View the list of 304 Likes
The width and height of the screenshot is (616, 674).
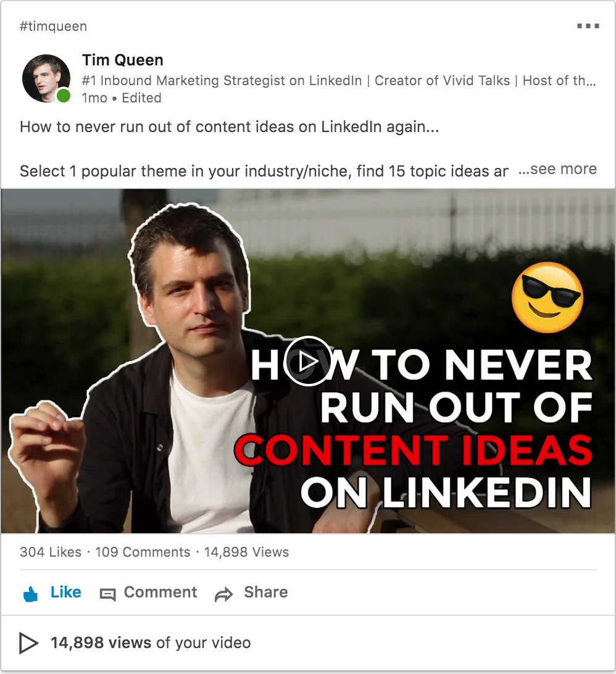coord(51,552)
